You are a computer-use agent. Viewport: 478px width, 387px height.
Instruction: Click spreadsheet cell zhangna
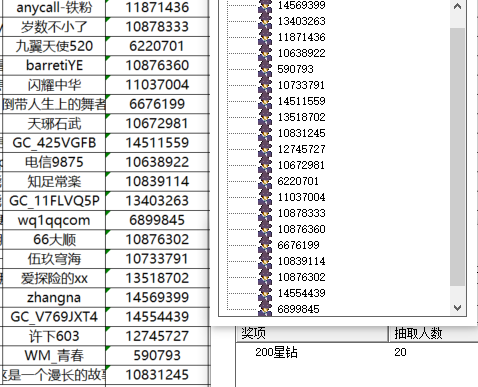54,297
